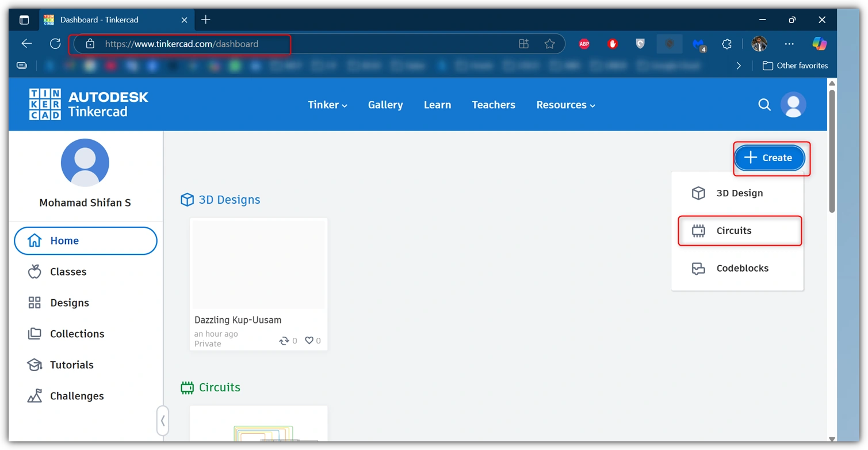Click the shield extension icon

pos(640,44)
